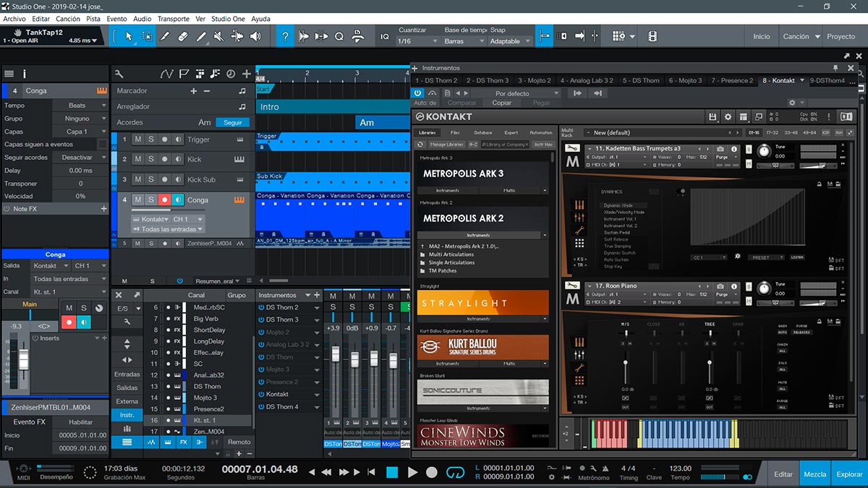This screenshot has width=868, height=488.
Task: Mute the Trigger track
Action: pos(138,140)
